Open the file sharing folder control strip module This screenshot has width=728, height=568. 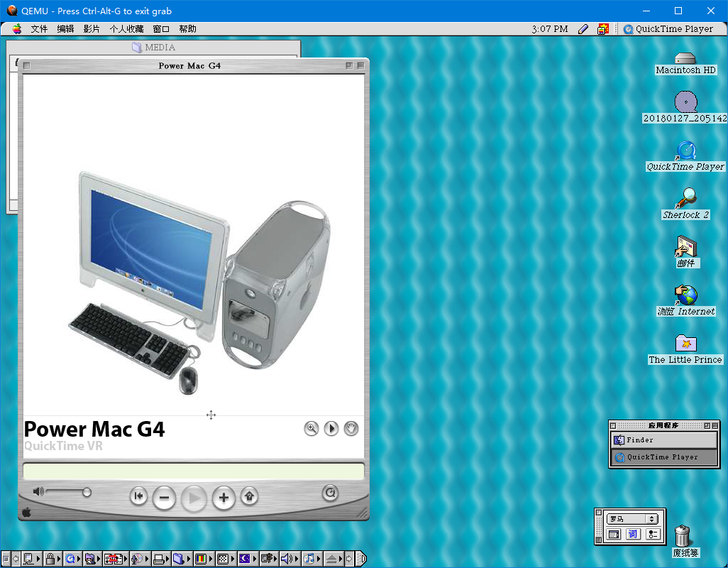(x=93, y=559)
